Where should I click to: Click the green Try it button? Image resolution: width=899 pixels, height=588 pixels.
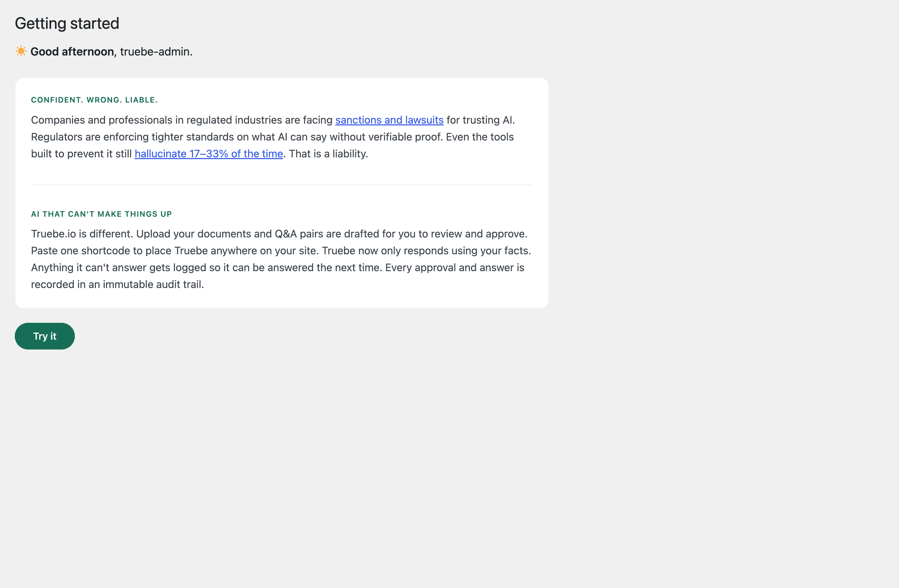tap(45, 336)
